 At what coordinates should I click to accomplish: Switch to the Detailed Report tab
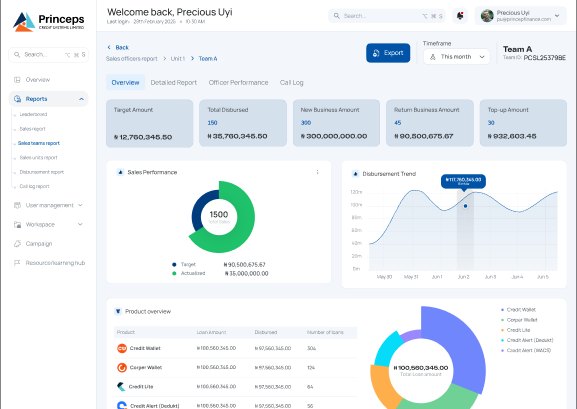174,82
